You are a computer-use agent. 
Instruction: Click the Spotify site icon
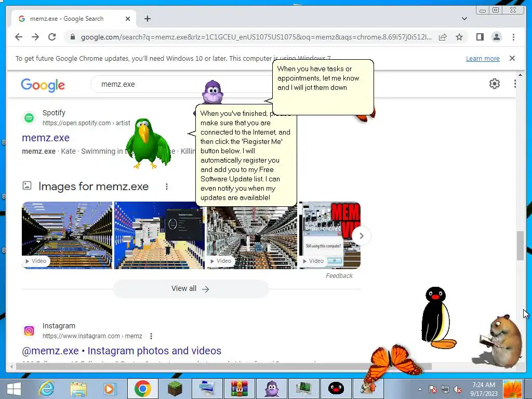[x=29, y=118]
